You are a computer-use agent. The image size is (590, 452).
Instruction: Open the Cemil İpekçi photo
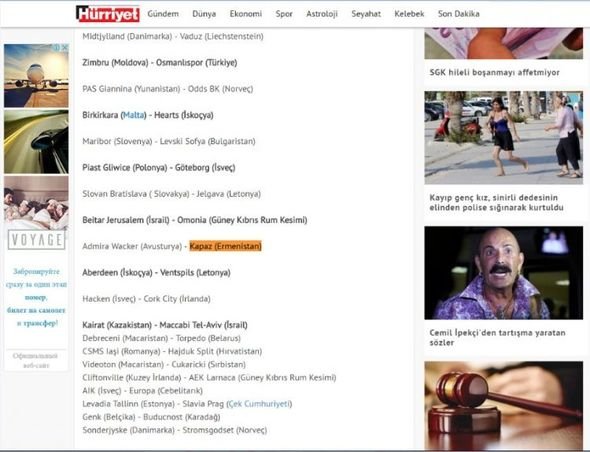(x=503, y=273)
